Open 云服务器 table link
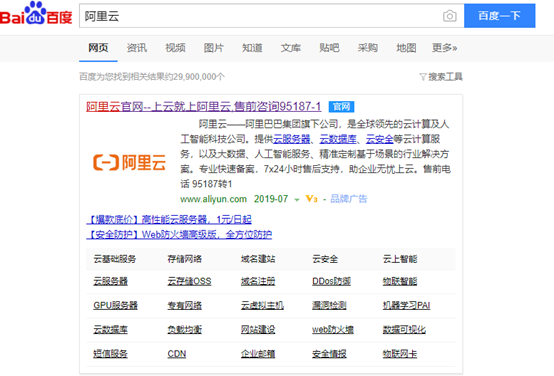This screenshot has height=376, width=554. click(x=111, y=281)
